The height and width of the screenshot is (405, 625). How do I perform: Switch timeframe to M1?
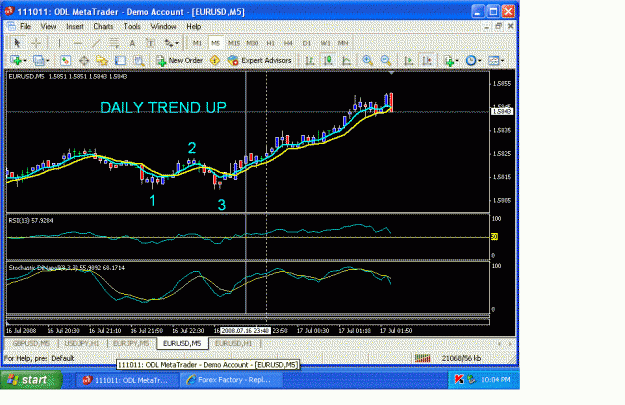pyautogui.click(x=197, y=43)
